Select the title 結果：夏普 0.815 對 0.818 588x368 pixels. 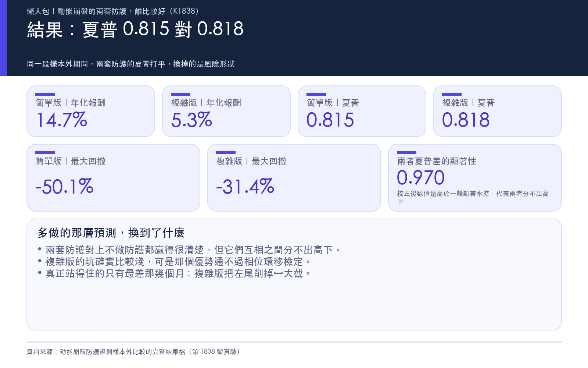[135, 29]
